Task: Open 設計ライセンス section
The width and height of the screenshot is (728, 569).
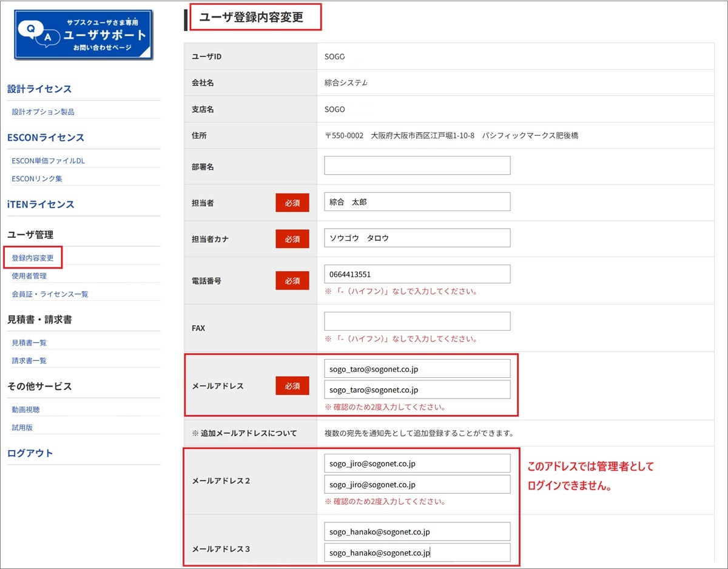Action: coord(39,89)
